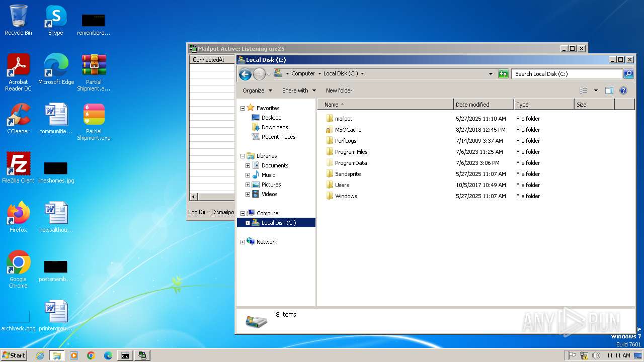Click the volume tray icon
The width and height of the screenshot is (644, 362).
(x=596, y=355)
